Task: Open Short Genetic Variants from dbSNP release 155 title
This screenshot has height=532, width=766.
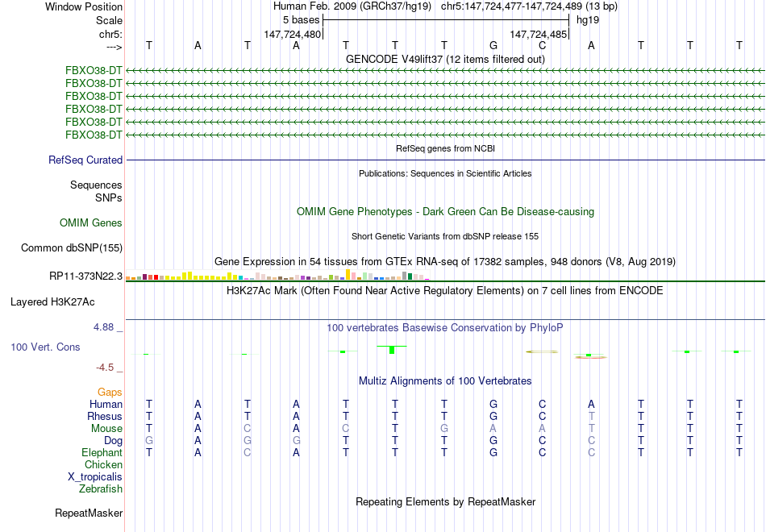Action: pos(445,236)
